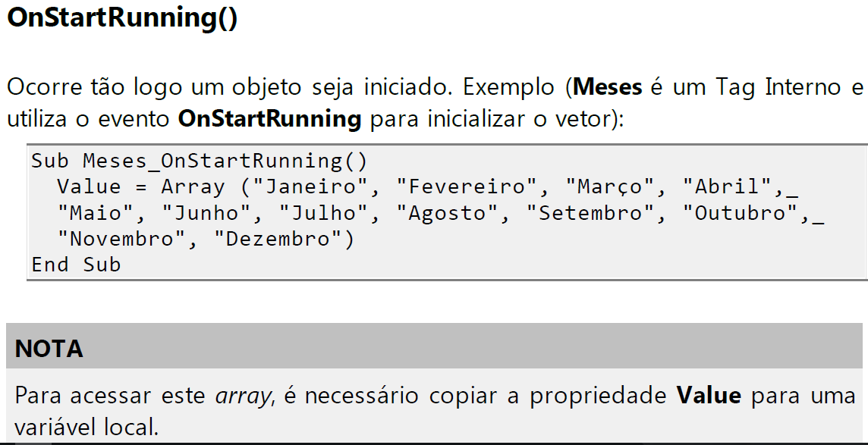
Task: Click the OnStartRunning() heading
Action: pyautogui.click(x=122, y=17)
